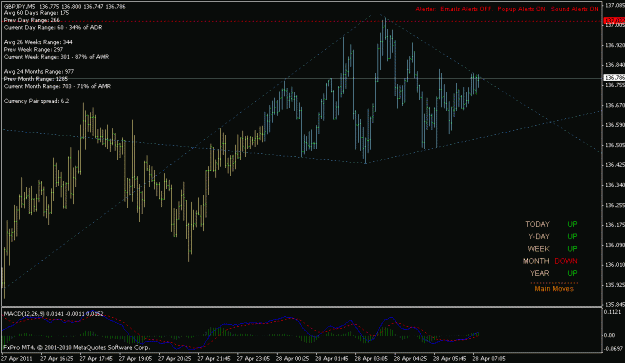Select 'Current Day Range: 60 - 34% of ADR'

point(53,27)
